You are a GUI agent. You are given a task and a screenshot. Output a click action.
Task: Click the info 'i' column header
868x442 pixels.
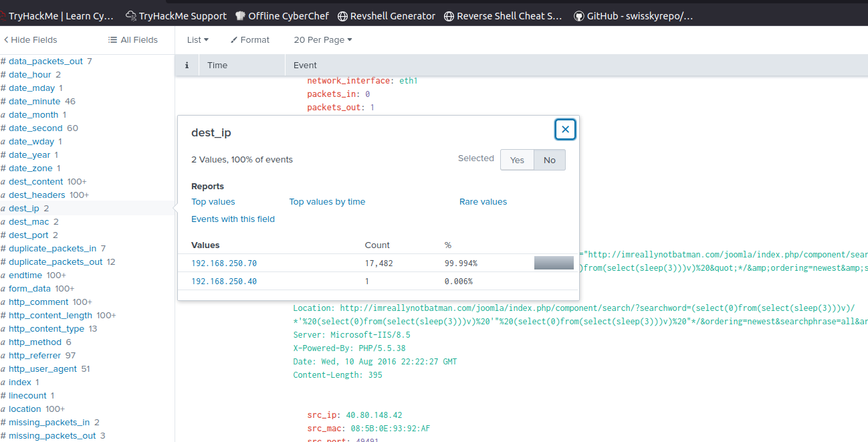pos(187,66)
